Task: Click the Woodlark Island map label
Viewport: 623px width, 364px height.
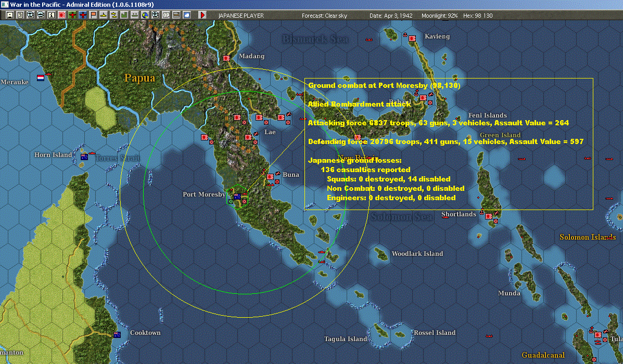Action: tap(417, 254)
